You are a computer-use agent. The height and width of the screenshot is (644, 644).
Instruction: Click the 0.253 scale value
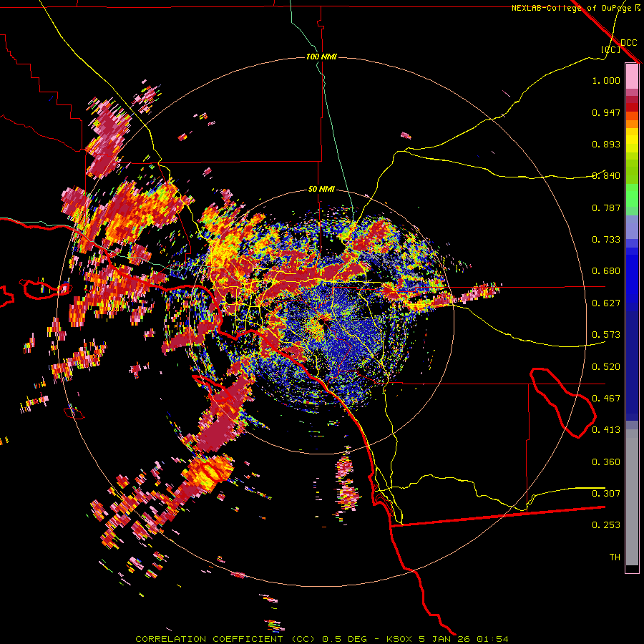coord(606,525)
